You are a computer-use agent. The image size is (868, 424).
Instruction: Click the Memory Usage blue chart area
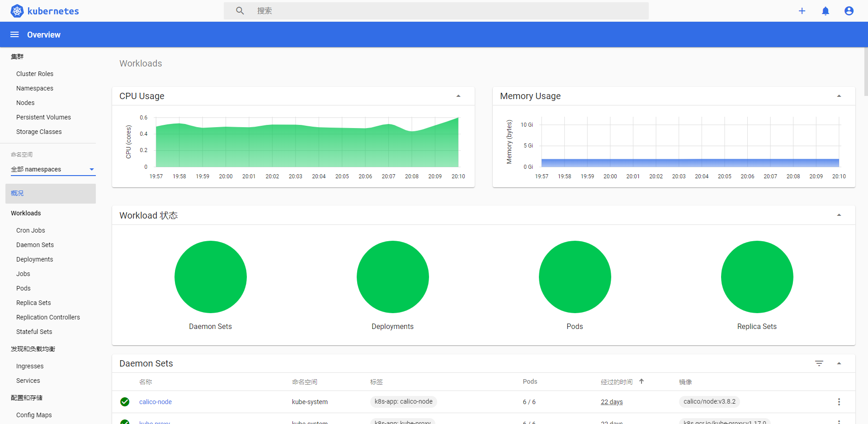tap(690, 163)
